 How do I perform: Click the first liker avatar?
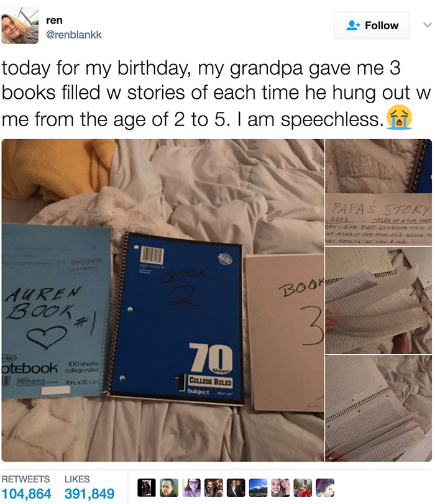coord(147,488)
